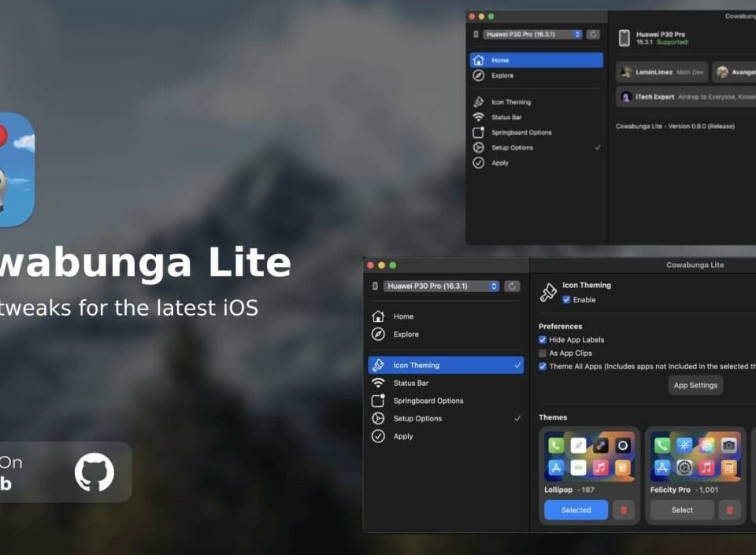Screen dimensions: 756x555
Task: Click the large phone icon beside Huawei P30 Pro info
Action: (x=624, y=38)
